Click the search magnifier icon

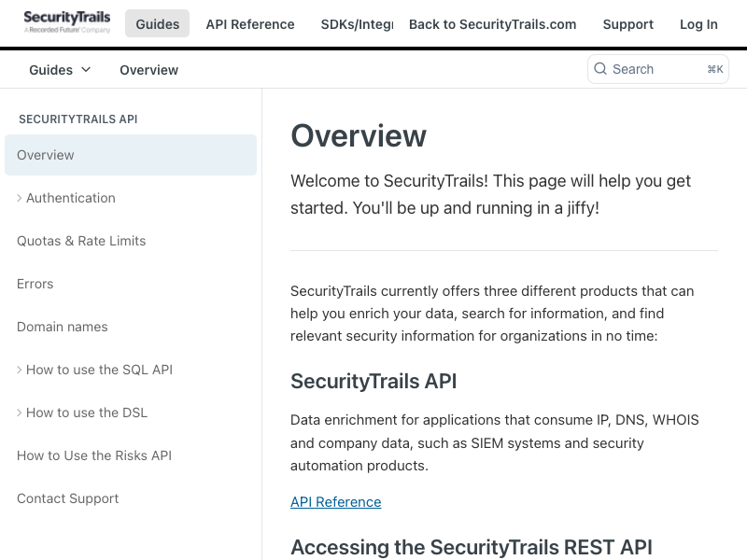point(600,69)
